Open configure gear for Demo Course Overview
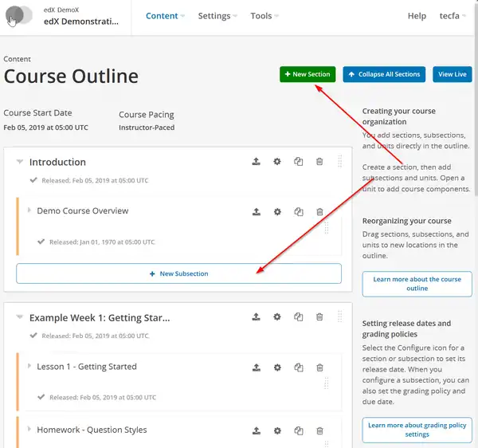Image resolution: width=478 pixels, height=448 pixels. (x=277, y=212)
